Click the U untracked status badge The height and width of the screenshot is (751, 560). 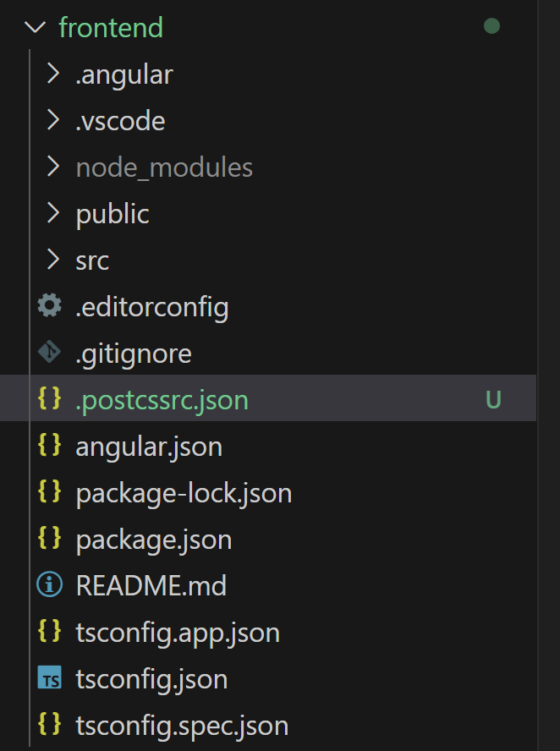pyautogui.click(x=493, y=399)
